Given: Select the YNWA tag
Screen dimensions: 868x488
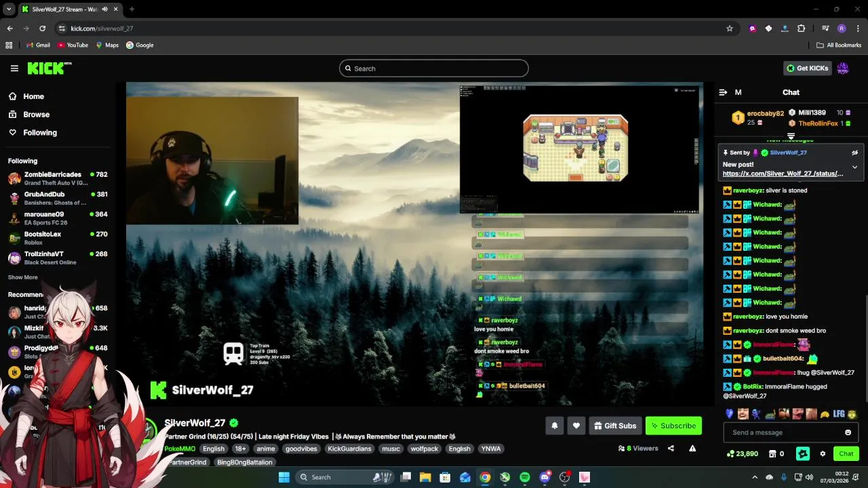Looking at the screenshot, I should pos(491,449).
